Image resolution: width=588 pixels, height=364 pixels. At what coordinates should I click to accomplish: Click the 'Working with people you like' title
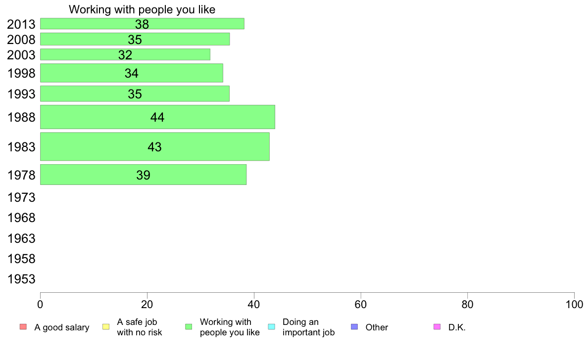[142, 9]
